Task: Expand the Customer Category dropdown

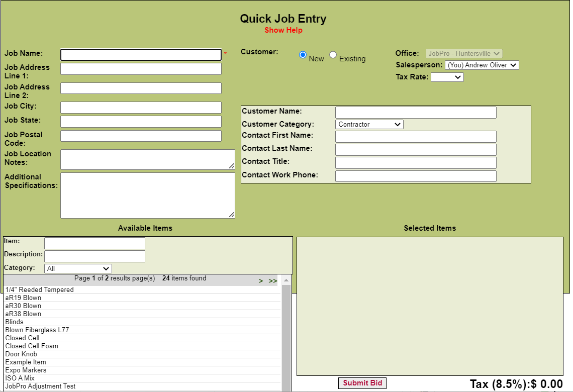Action: [x=369, y=125]
